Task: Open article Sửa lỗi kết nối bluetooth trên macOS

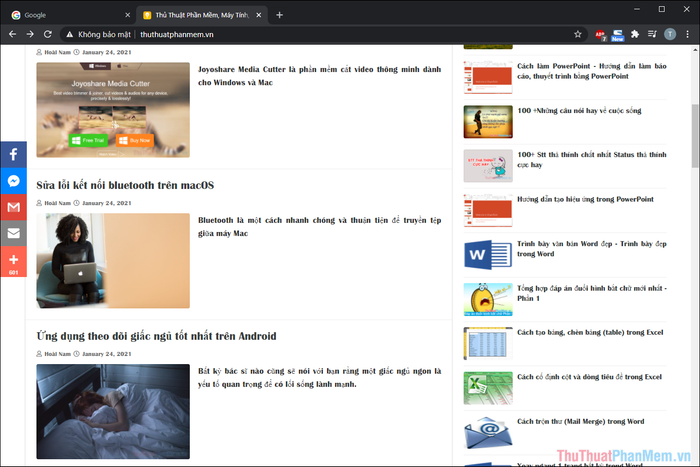Action: click(x=125, y=185)
